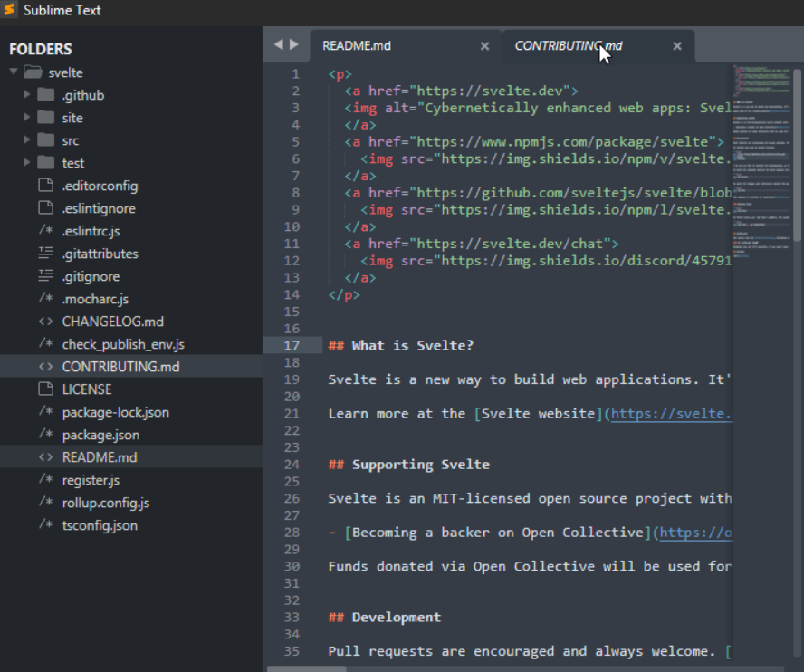Expand the test folder arrow
The image size is (804, 672).
tap(26, 162)
